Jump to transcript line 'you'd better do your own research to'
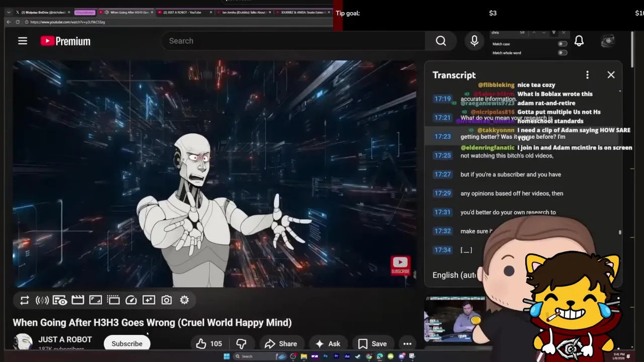 coord(508,212)
